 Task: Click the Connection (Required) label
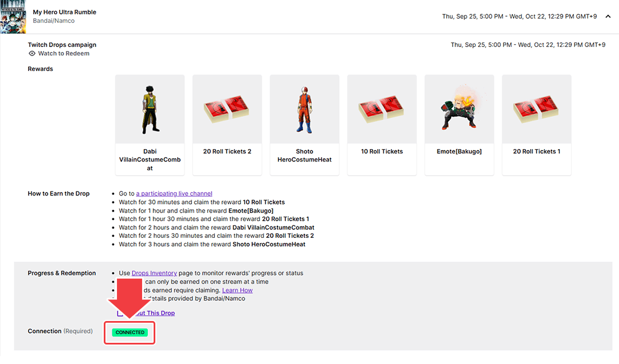tap(60, 331)
